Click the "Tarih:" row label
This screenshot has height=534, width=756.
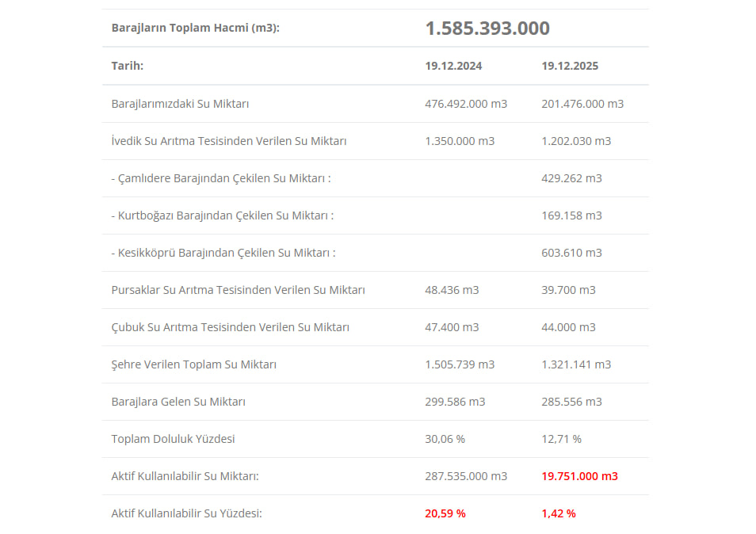(128, 66)
